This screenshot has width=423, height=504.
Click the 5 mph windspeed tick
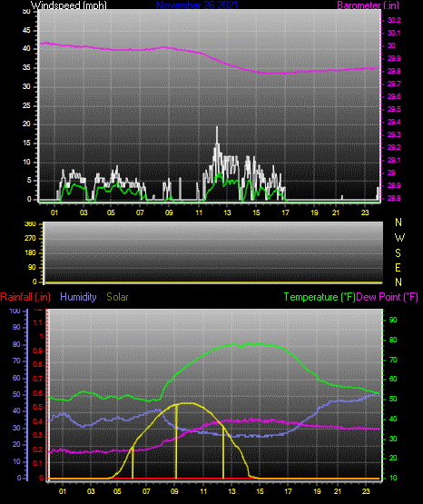coord(29,181)
